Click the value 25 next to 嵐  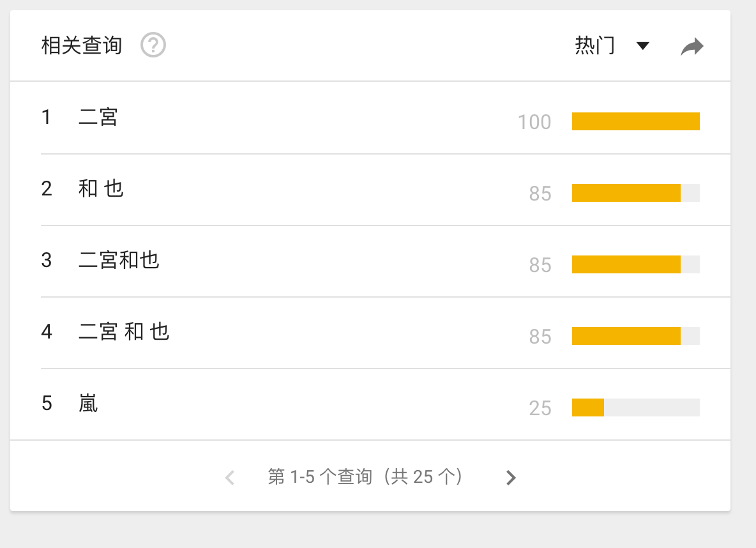point(540,408)
